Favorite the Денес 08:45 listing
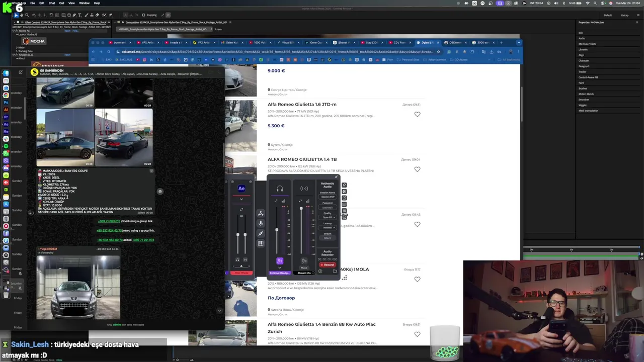 [x=417, y=225]
